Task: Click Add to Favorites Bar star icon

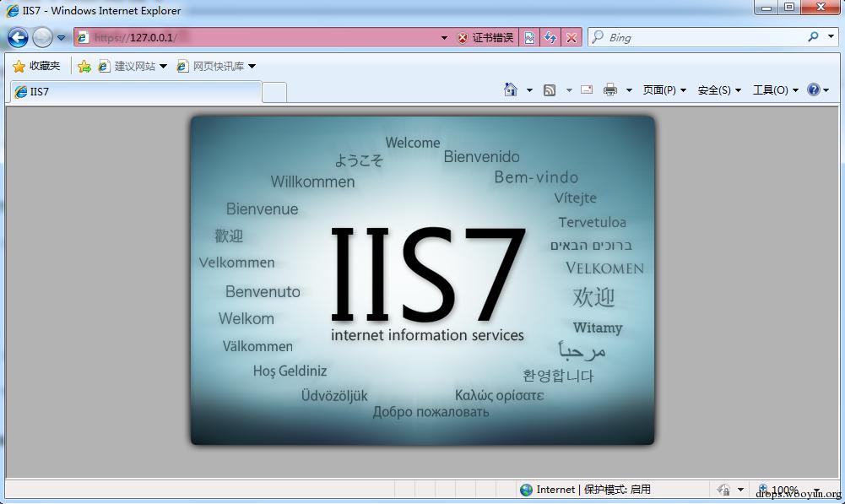Action: (84, 67)
